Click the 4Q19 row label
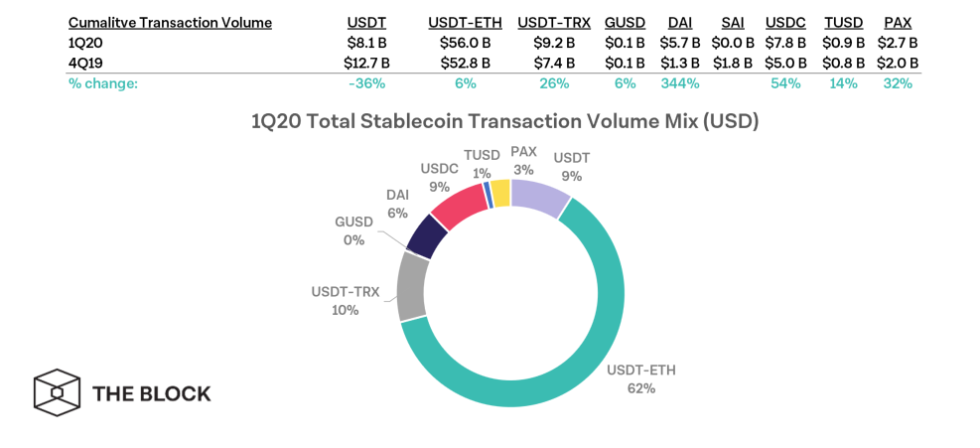 click(85, 63)
